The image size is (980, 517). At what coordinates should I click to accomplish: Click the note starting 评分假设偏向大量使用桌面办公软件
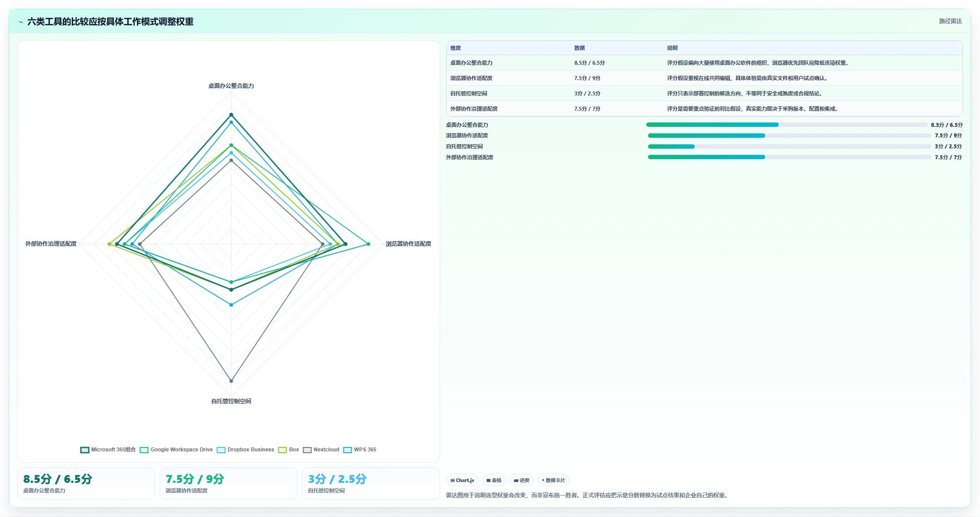[759, 63]
